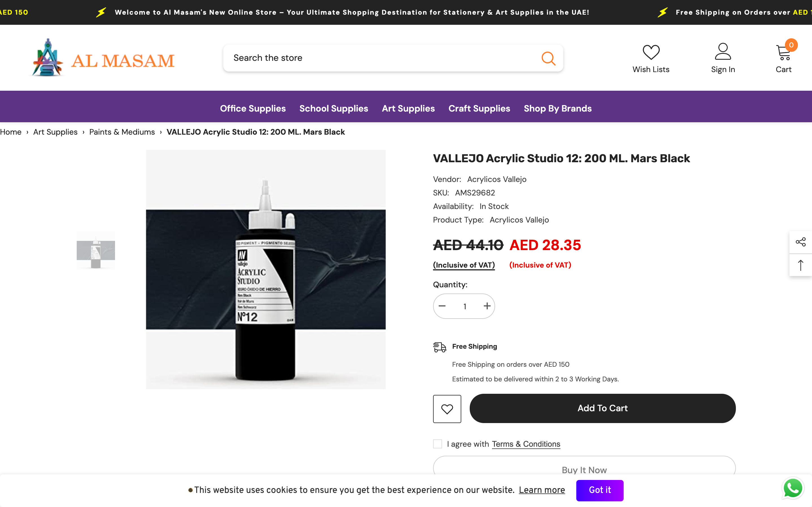Click the share icon on the right edge

pyautogui.click(x=801, y=241)
